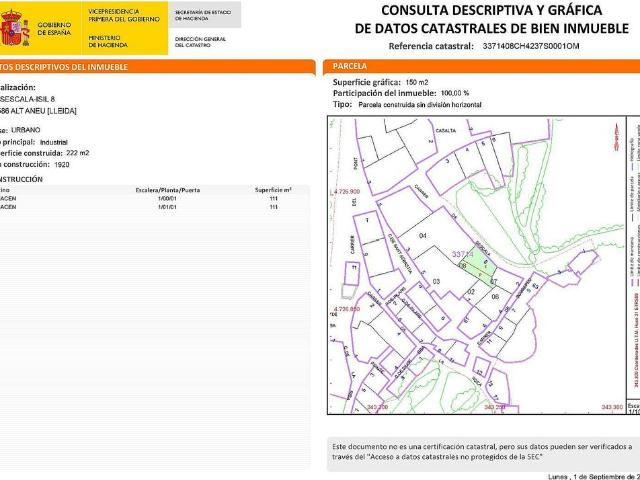
Task: Select the green highlighted parcel 08 on map
Action: tap(478, 265)
